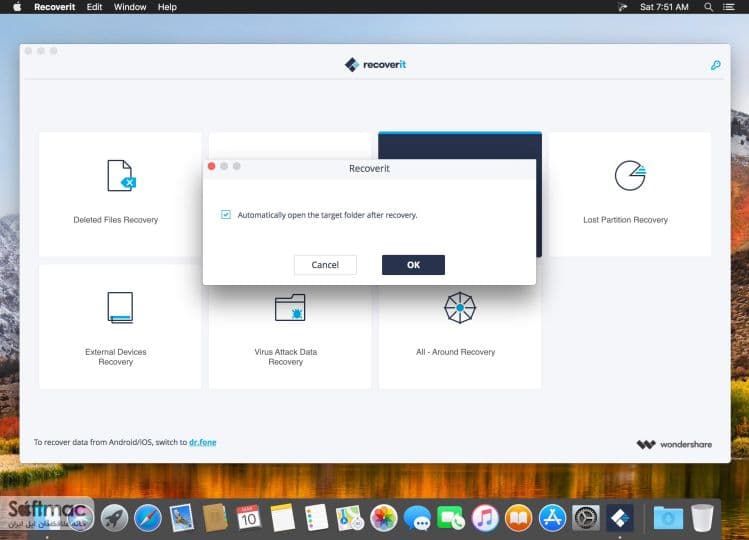Open Notes app in the dock
This screenshot has width=749, height=540.
(x=282, y=518)
